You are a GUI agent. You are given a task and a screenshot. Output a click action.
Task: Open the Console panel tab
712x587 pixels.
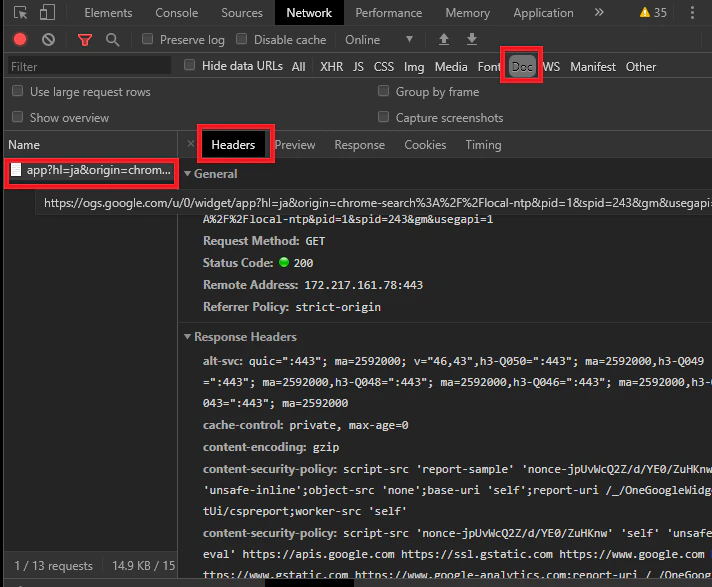(x=177, y=13)
